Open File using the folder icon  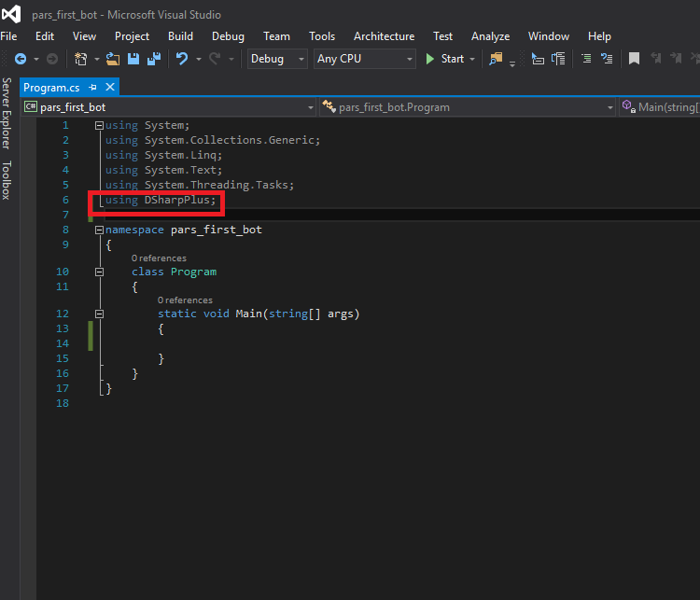[x=113, y=59]
